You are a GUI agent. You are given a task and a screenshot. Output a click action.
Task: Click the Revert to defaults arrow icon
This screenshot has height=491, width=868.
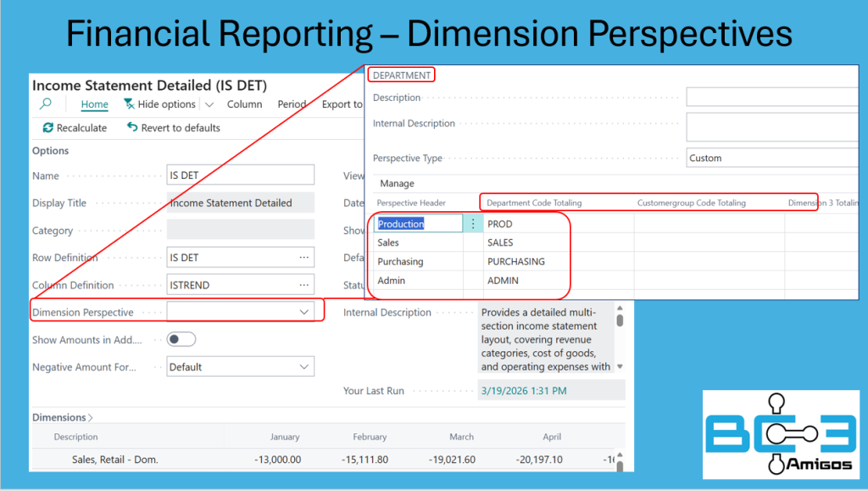pyautogui.click(x=132, y=128)
